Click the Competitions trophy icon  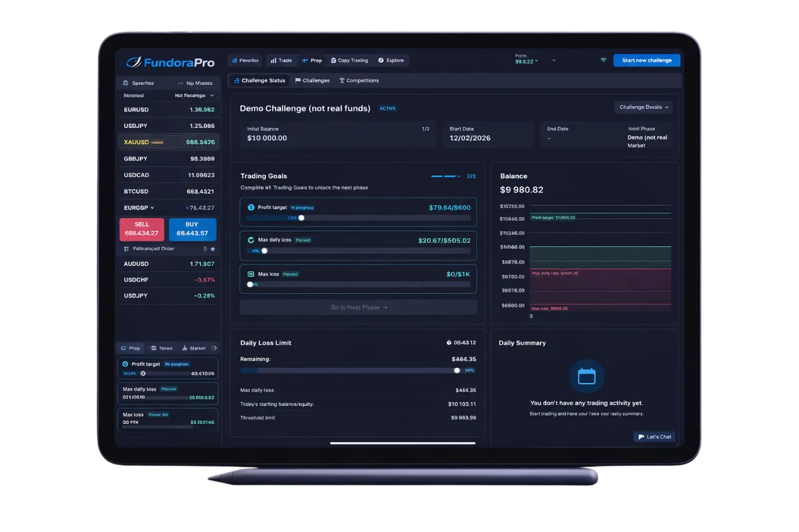pos(341,80)
